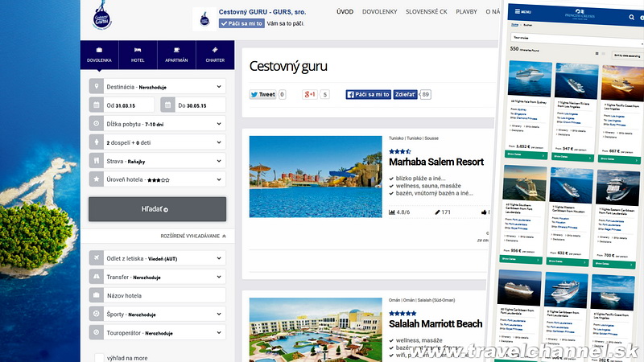Click the bed icon on HOTEL tab

(x=138, y=50)
